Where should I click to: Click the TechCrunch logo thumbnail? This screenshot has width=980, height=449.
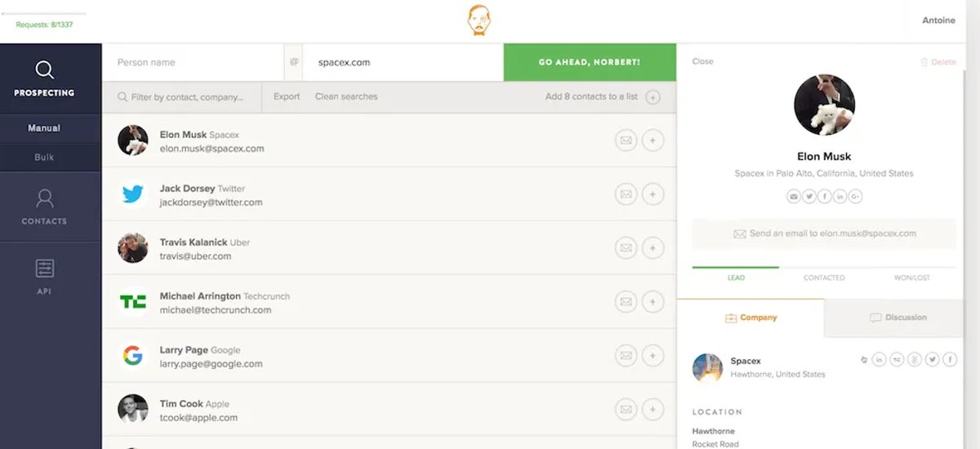pyautogui.click(x=132, y=302)
